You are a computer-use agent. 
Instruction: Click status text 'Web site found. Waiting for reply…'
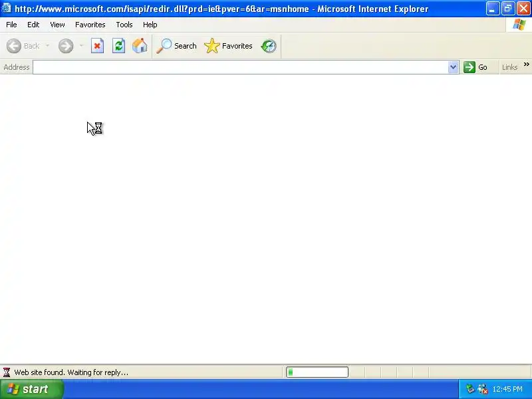(71, 372)
